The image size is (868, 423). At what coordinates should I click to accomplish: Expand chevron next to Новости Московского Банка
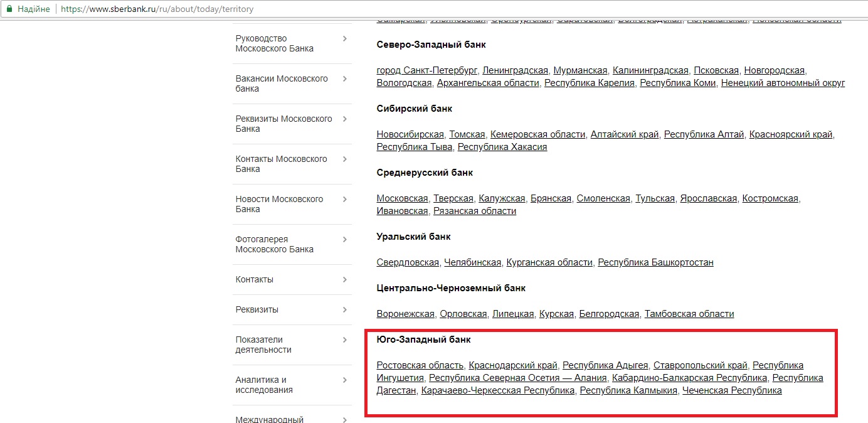pyautogui.click(x=345, y=199)
